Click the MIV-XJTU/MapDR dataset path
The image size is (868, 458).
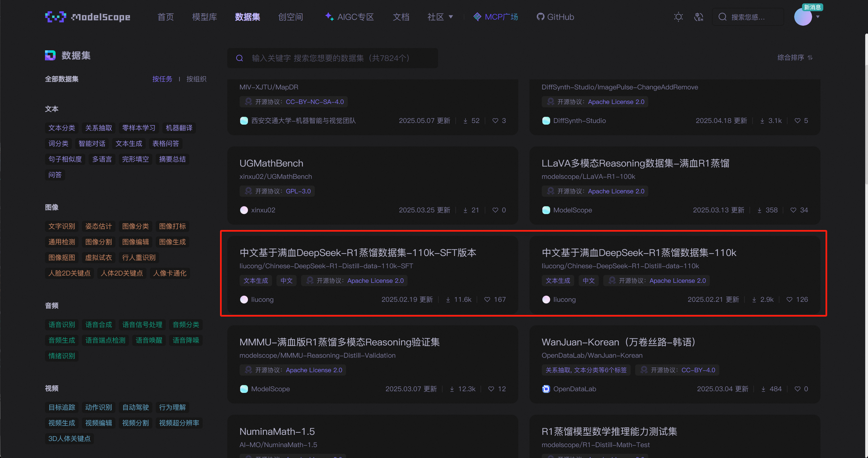[x=269, y=87]
